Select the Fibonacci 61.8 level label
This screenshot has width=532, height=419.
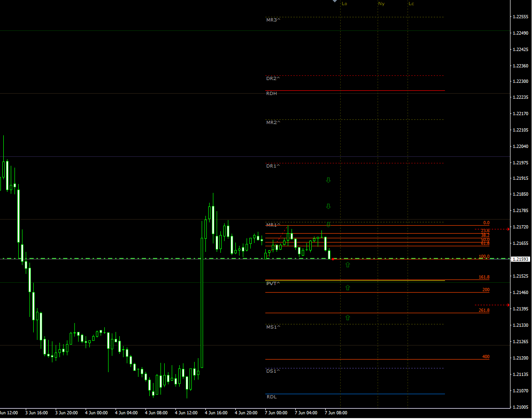[x=485, y=243]
